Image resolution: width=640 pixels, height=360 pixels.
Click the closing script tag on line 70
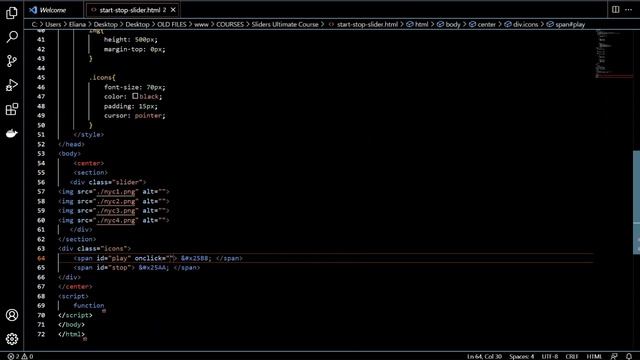click(x=75, y=315)
